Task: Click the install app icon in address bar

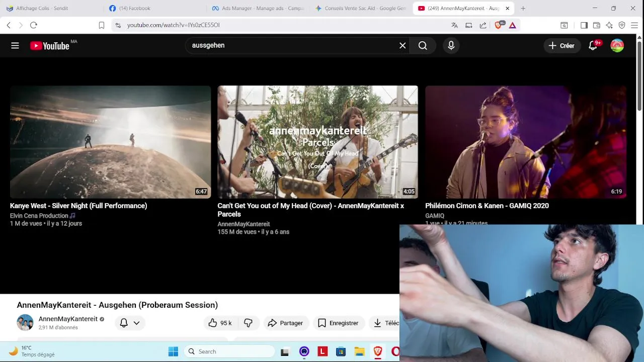Action: 469,25
